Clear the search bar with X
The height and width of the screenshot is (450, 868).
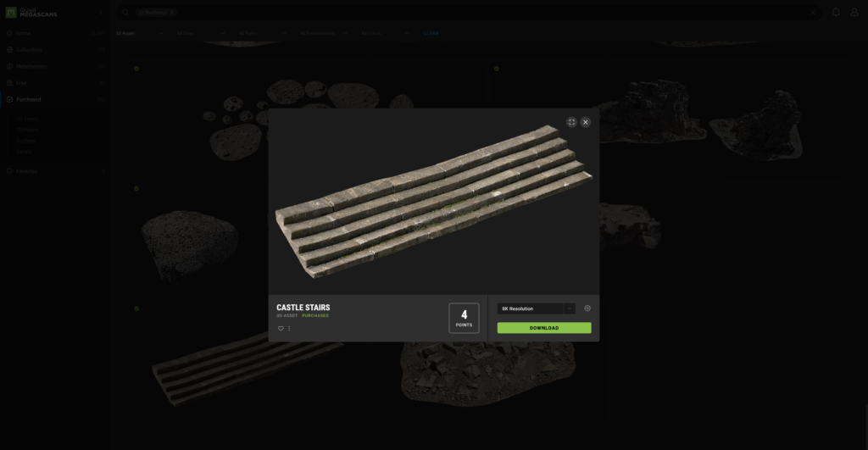(813, 12)
